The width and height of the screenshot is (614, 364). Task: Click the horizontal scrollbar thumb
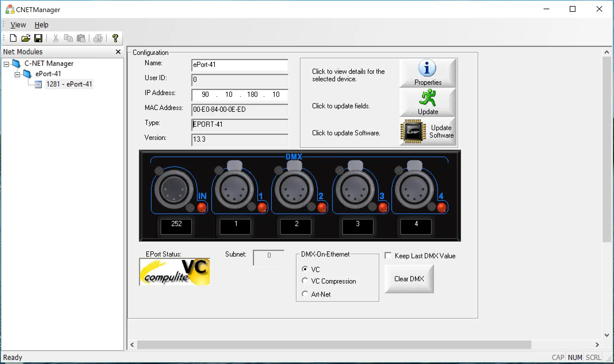click(x=334, y=344)
